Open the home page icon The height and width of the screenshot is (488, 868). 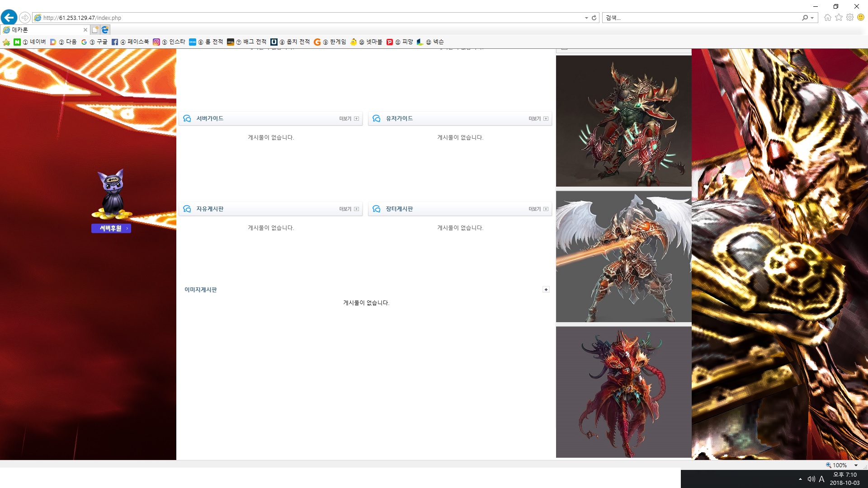828,18
